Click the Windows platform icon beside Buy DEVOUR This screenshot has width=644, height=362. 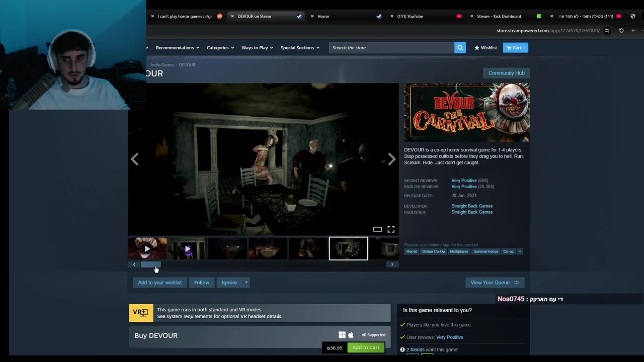(342, 335)
